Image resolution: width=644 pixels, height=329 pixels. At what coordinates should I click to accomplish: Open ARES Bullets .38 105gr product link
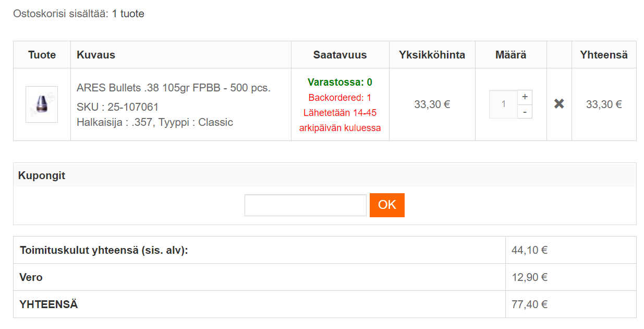click(x=174, y=88)
